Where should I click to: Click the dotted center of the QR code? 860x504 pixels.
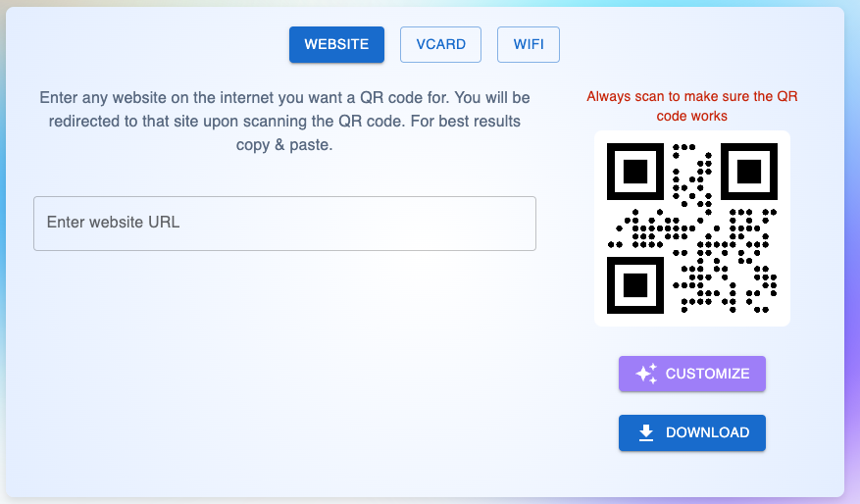click(692, 228)
